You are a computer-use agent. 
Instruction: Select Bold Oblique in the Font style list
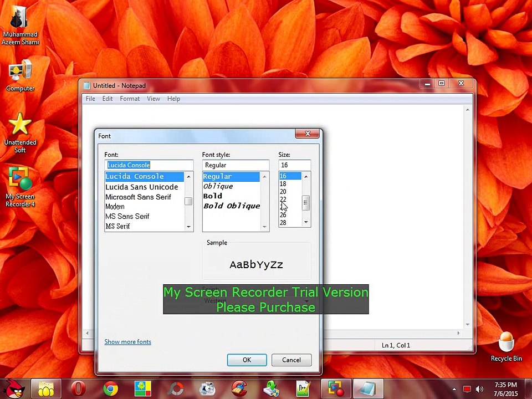[x=232, y=206]
